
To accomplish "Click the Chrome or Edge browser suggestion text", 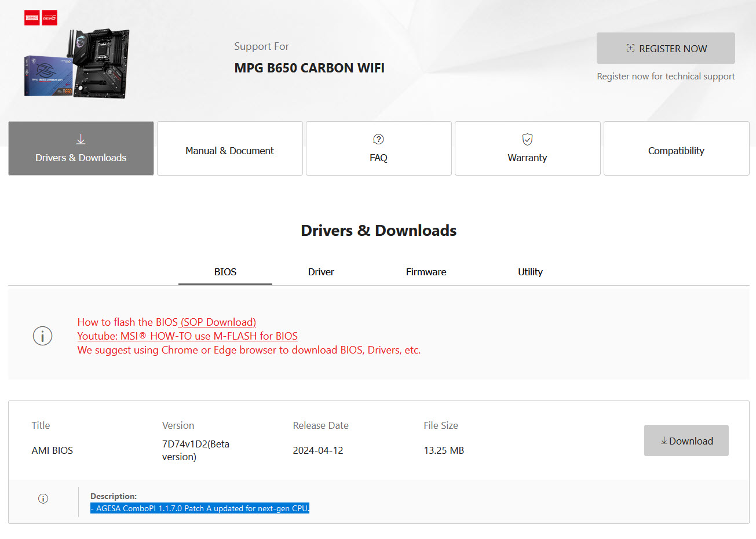I will tap(249, 350).
